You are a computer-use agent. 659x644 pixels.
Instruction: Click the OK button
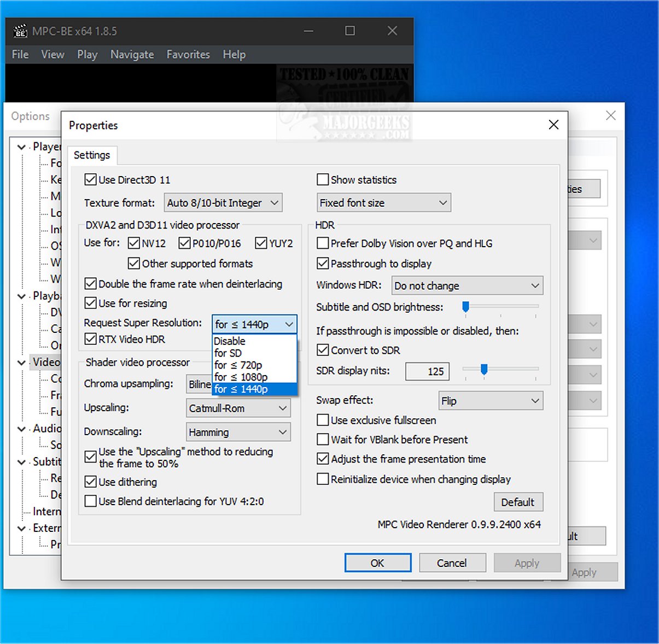pyautogui.click(x=377, y=563)
